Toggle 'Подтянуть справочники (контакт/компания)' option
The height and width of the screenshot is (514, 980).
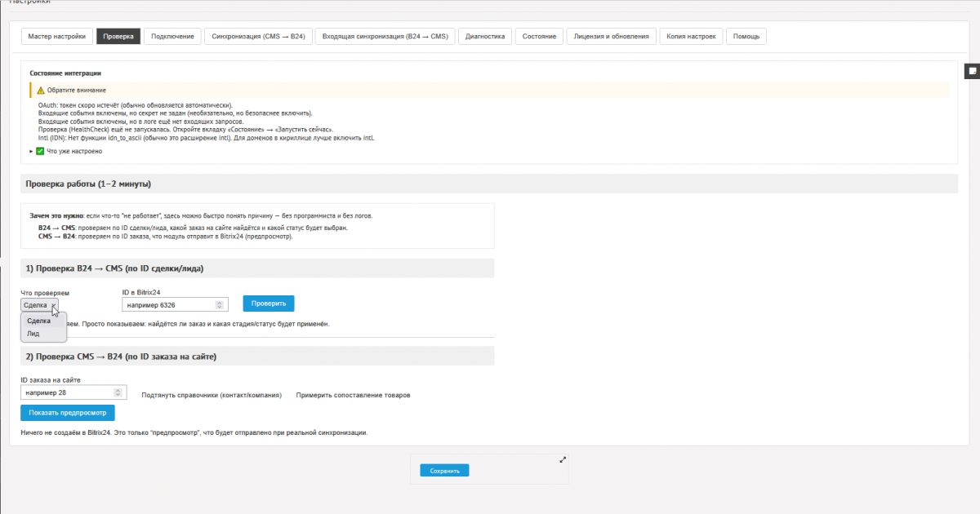(x=212, y=395)
